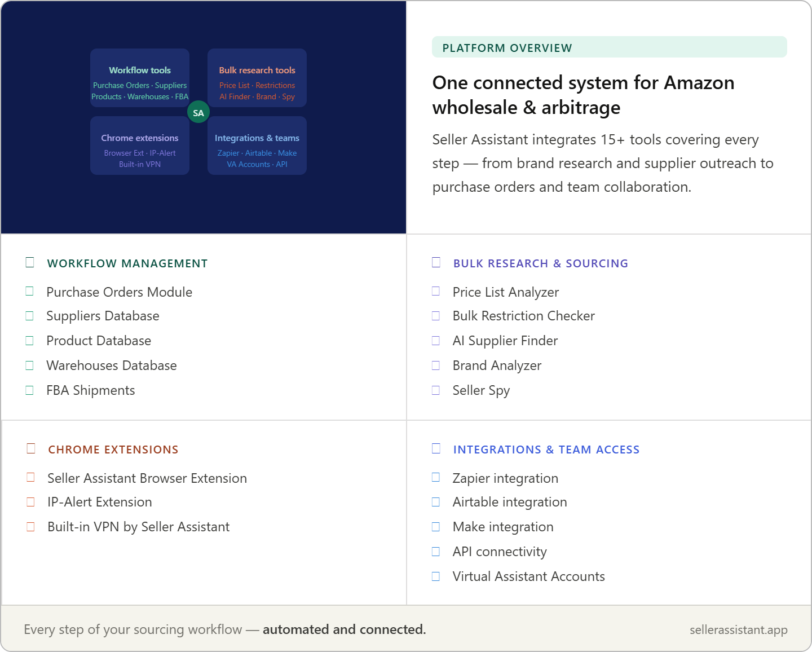Click the green SA logo circle
Image resolution: width=812 pixels, height=652 pixels.
(x=198, y=112)
